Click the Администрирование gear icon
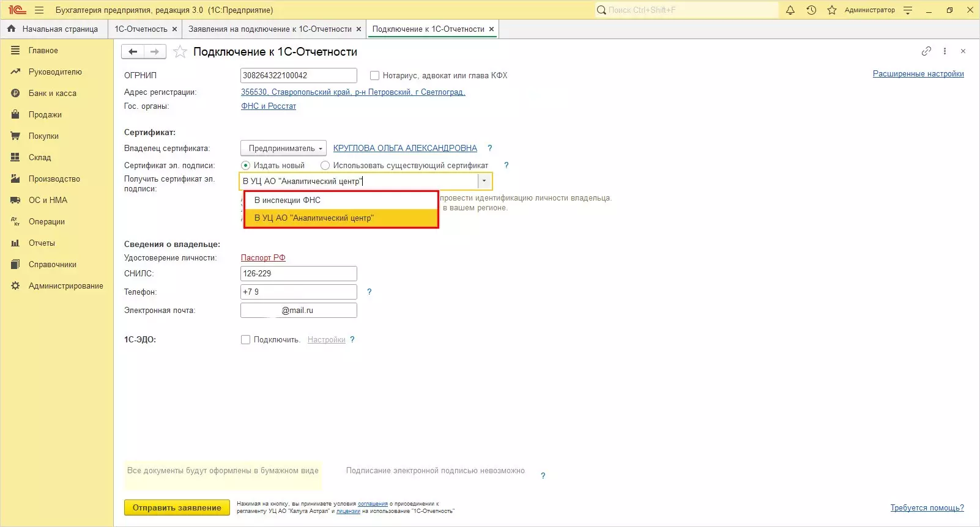Screen dimensions: 980x527 tap(15, 286)
